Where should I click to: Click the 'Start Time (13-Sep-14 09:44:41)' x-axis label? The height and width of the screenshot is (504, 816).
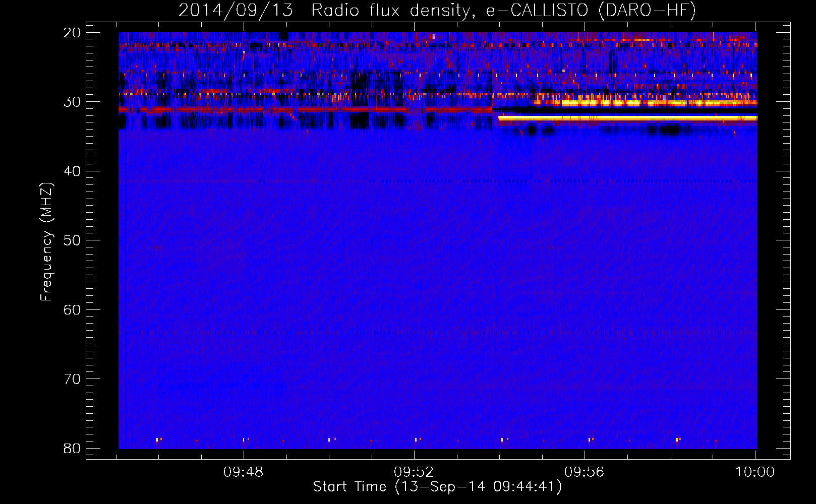coord(437,487)
